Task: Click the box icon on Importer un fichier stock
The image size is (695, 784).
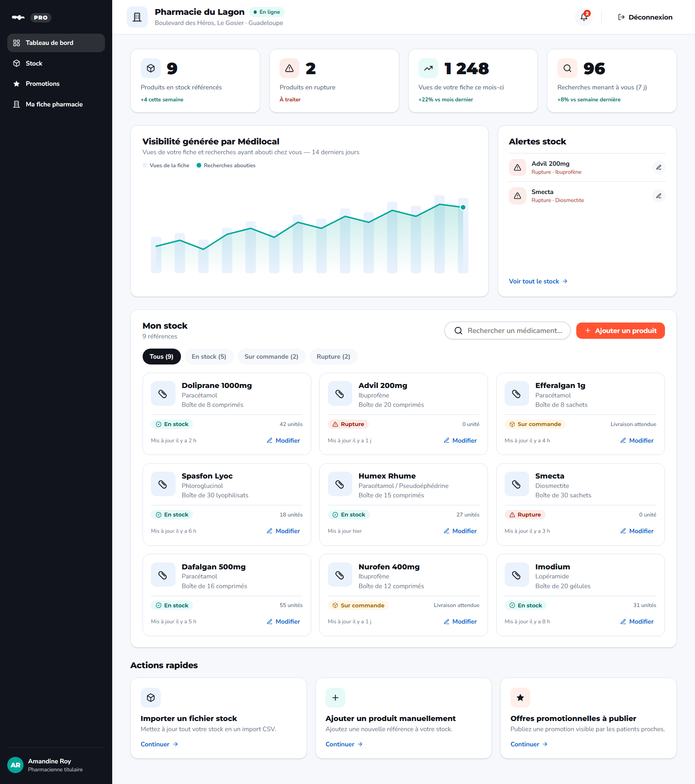Action: click(x=150, y=697)
